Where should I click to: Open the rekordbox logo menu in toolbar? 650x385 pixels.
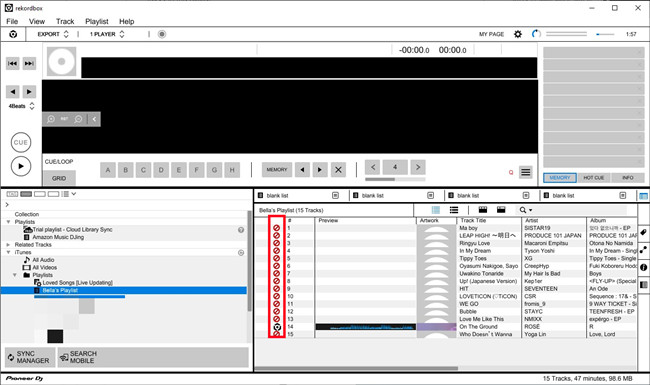tap(13, 34)
